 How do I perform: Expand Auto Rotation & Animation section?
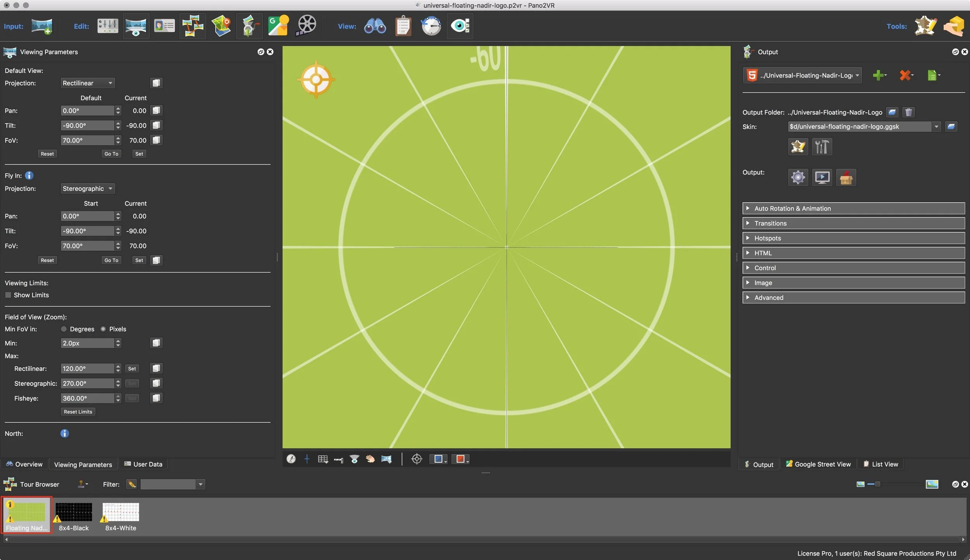854,208
